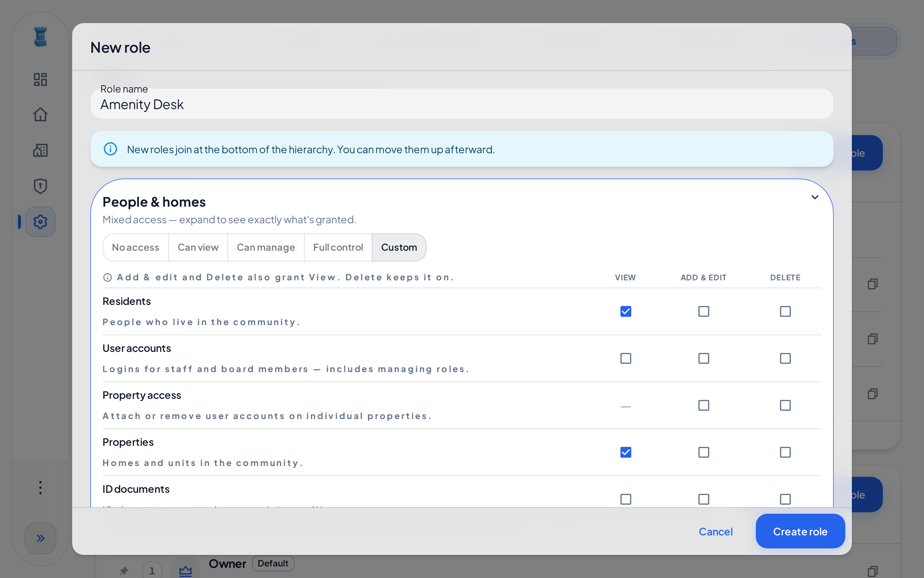This screenshot has width=924, height=578.
Task: Click the Role name input field
Action: point(462,104)
